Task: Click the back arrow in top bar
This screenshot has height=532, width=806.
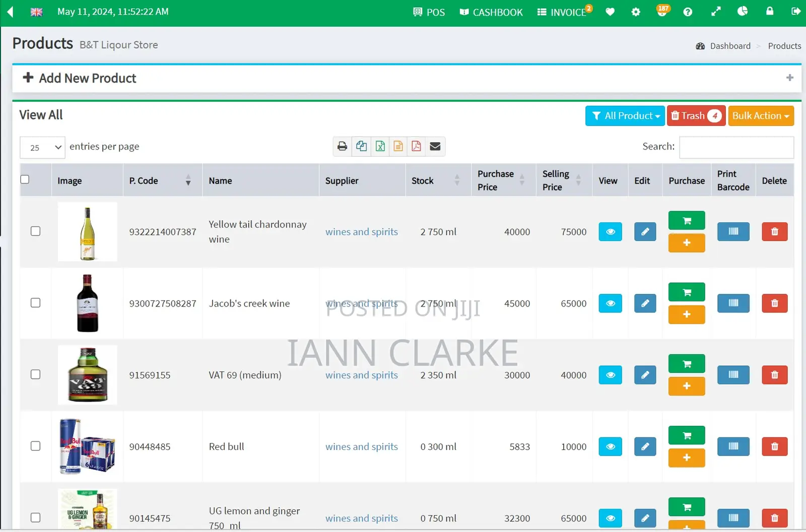Action: (x=10, y=12)
